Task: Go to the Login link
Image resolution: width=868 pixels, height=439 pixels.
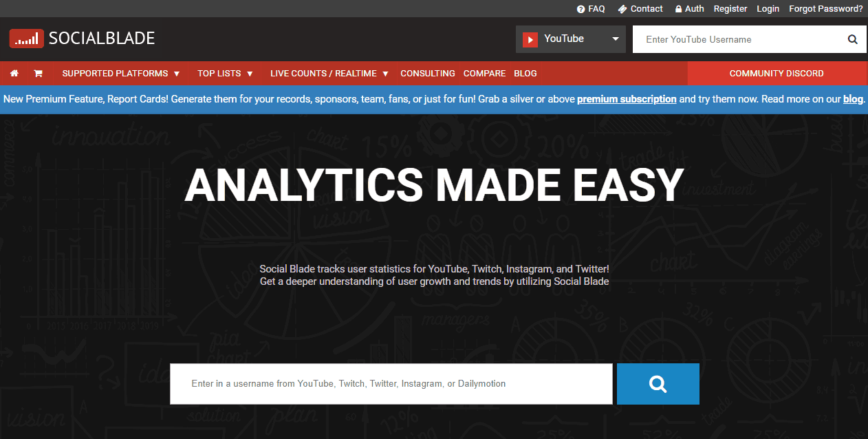Action: coord(768,9)
